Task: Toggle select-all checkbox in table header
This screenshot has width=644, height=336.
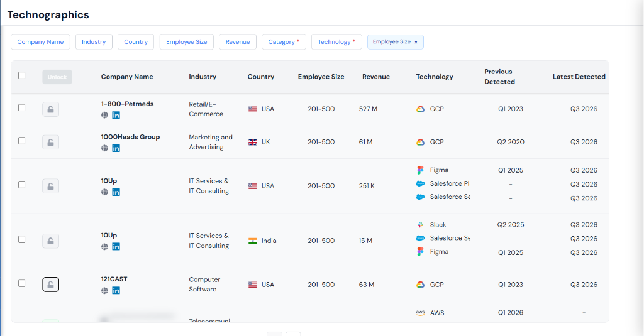Action: [22, 75]
